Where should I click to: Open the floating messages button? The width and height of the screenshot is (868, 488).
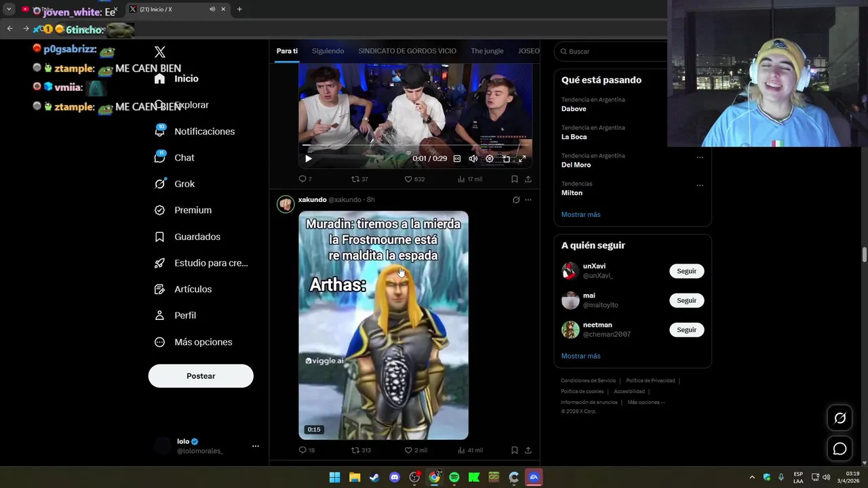point(840,449)
